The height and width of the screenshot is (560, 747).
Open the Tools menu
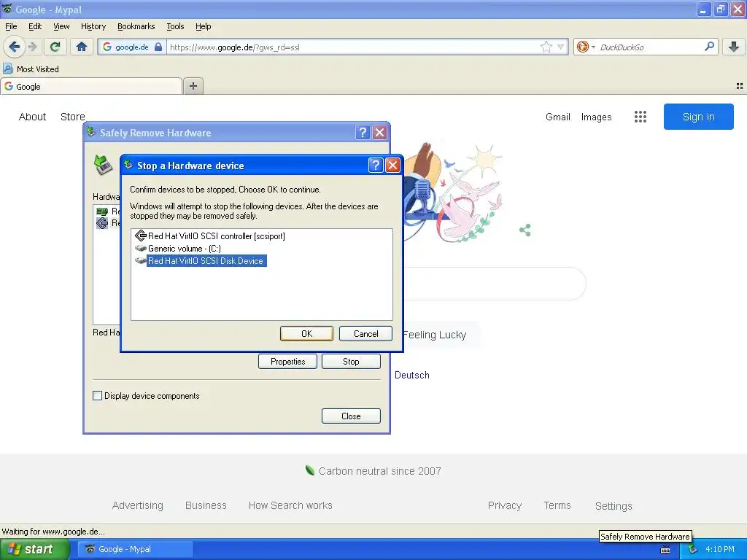click(x=175, y=26)
